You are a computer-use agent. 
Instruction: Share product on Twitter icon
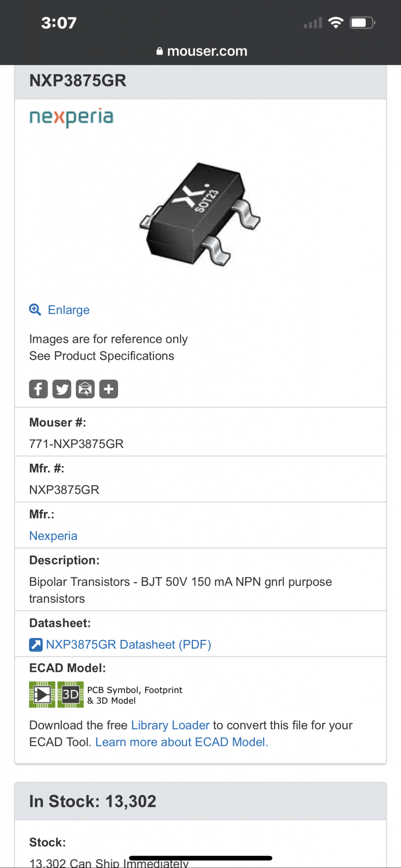point(62,389)
